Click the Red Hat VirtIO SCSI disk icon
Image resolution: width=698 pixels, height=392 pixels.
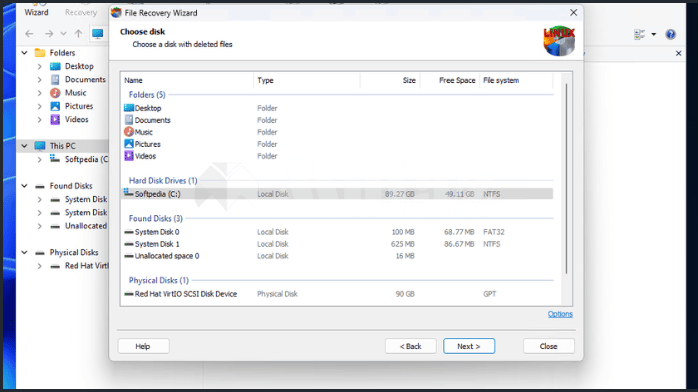(x=129, y=294)
